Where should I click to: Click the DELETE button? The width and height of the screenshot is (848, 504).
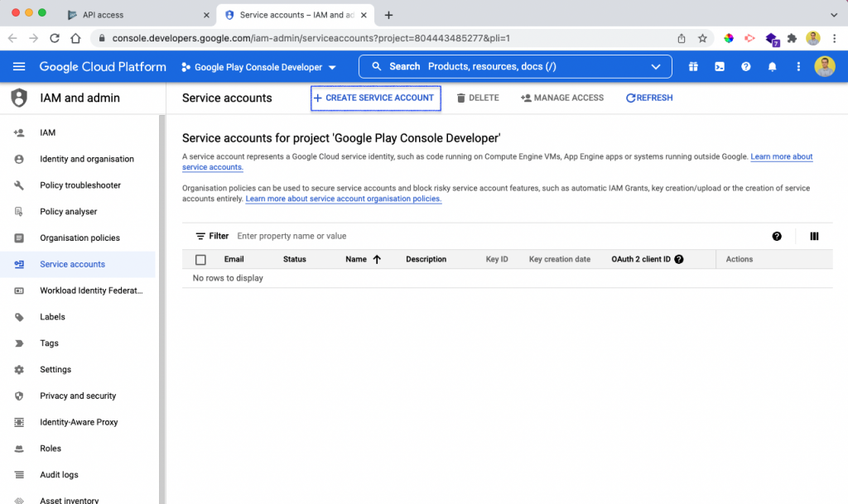point(478,98)
